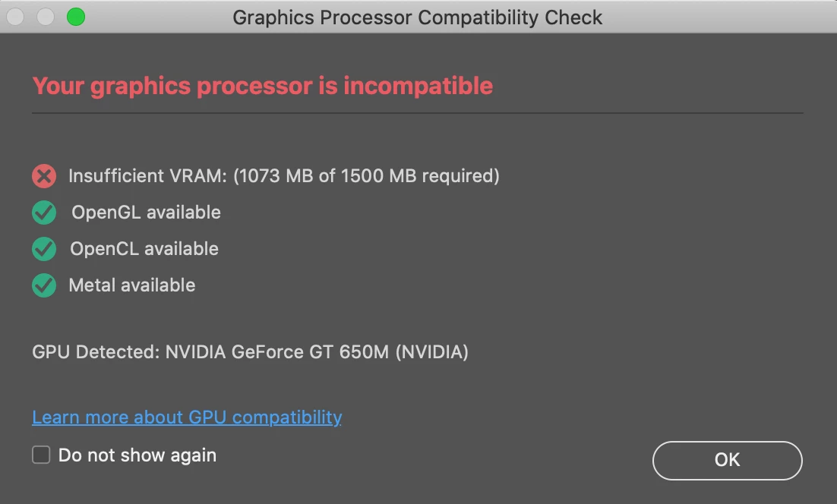
Task: Click the Graphics Processor Compatibility Check title
Action: [x=418, y=17]
